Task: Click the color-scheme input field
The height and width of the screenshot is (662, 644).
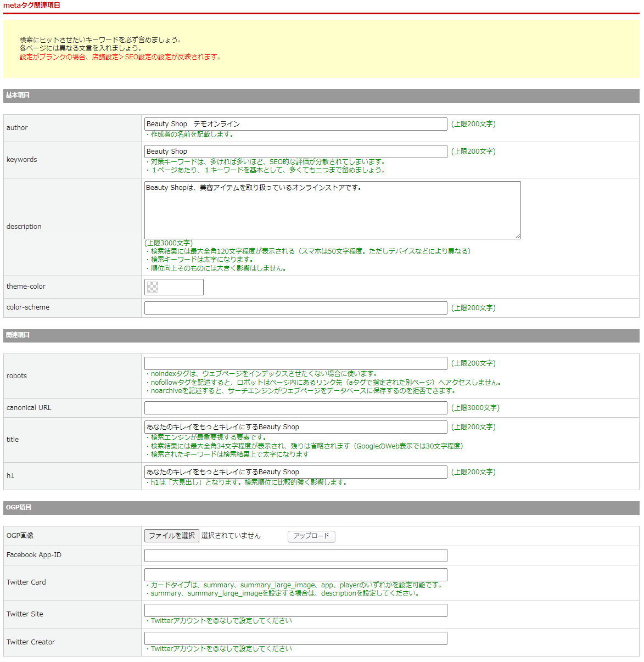Action: (x=295, y=308)
